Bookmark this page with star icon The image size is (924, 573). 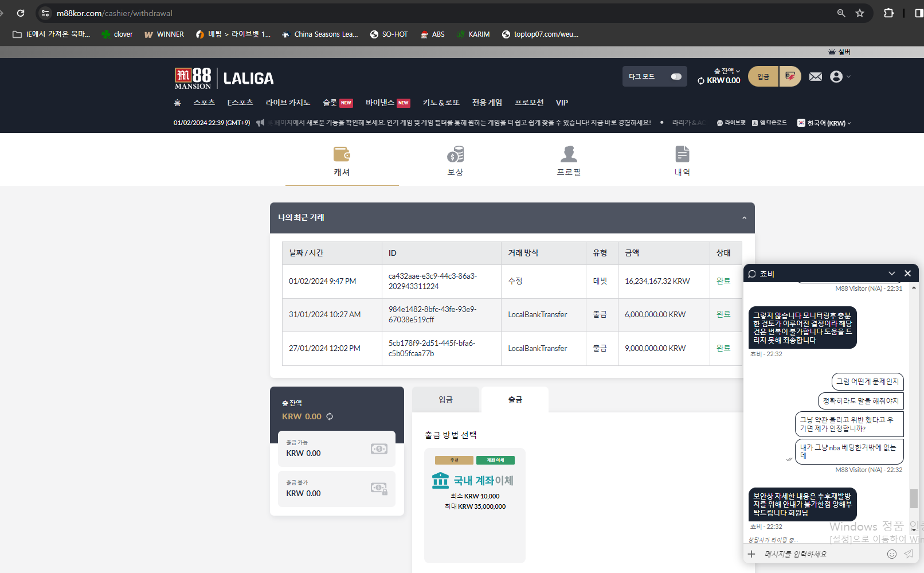tap(860, 13)
